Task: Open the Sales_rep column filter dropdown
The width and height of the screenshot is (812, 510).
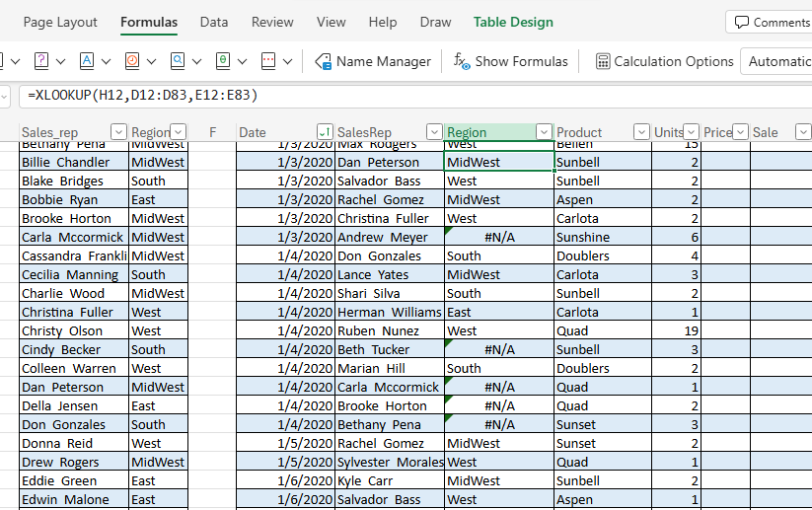Action: pos(118,132)
